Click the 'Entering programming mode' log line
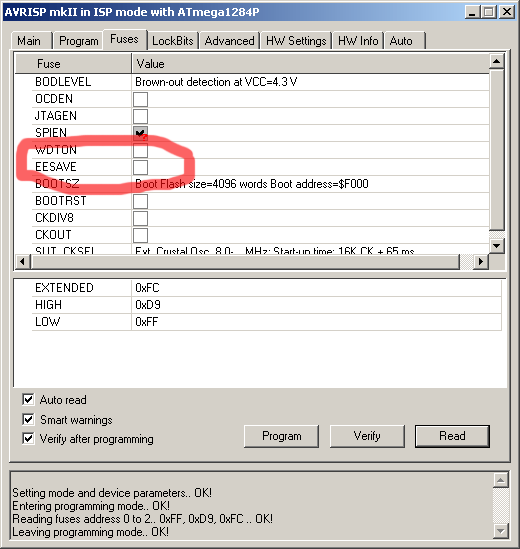 pos(91,506)
